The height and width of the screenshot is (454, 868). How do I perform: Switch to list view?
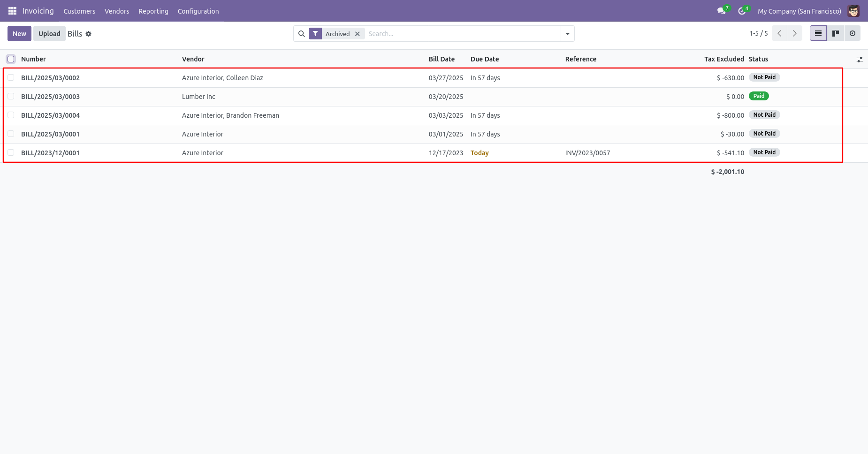pyautogui.click(x=818, y=33)
